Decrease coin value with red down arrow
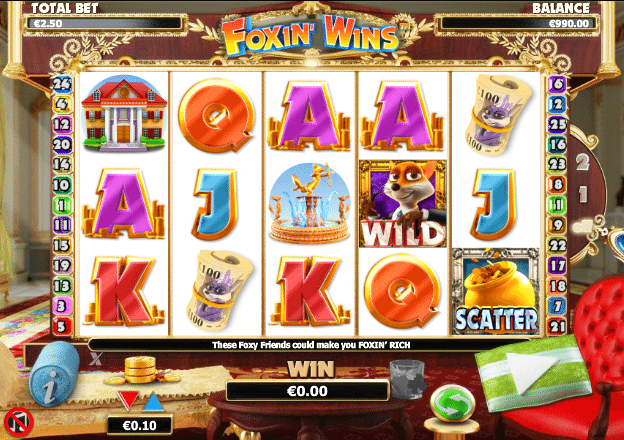624x440 pixels. coord(128,400)
